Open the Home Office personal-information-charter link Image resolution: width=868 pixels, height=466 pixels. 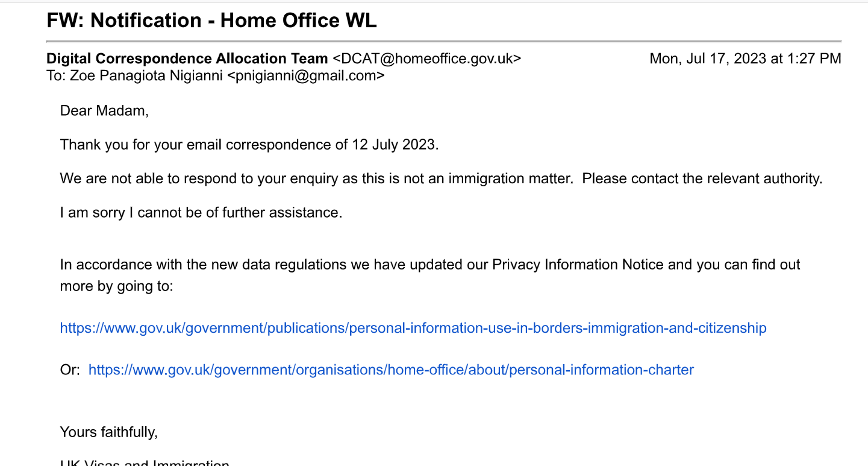tap(391, 370)
